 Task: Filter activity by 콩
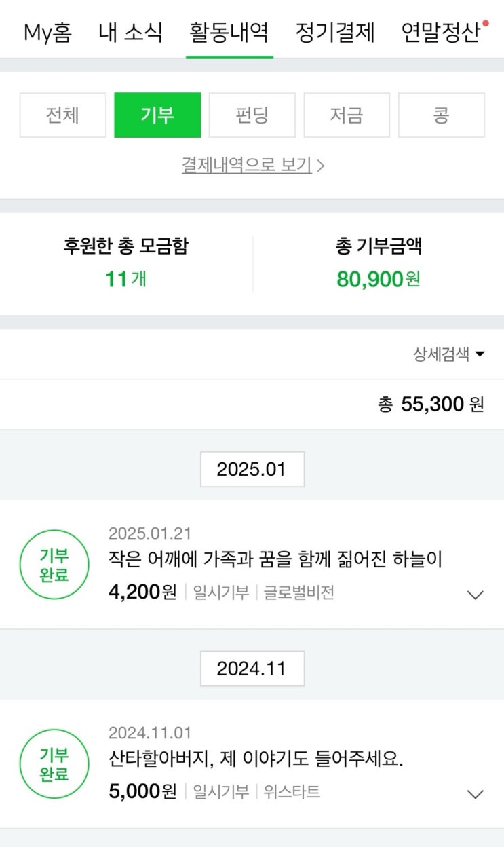point(441,115)
